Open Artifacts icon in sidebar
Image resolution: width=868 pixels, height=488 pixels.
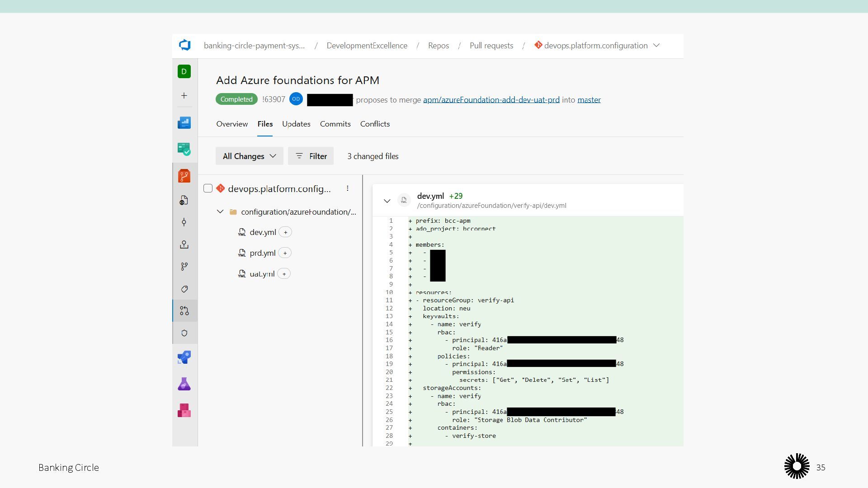[184, 410]
